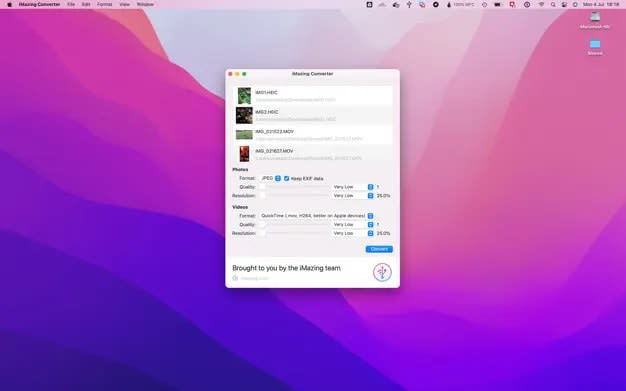Image resolution: width=626 pixels, height=391 pixels.
Task: Open the Apple menu
Action: pyautogui.click(x=10, y=4)
